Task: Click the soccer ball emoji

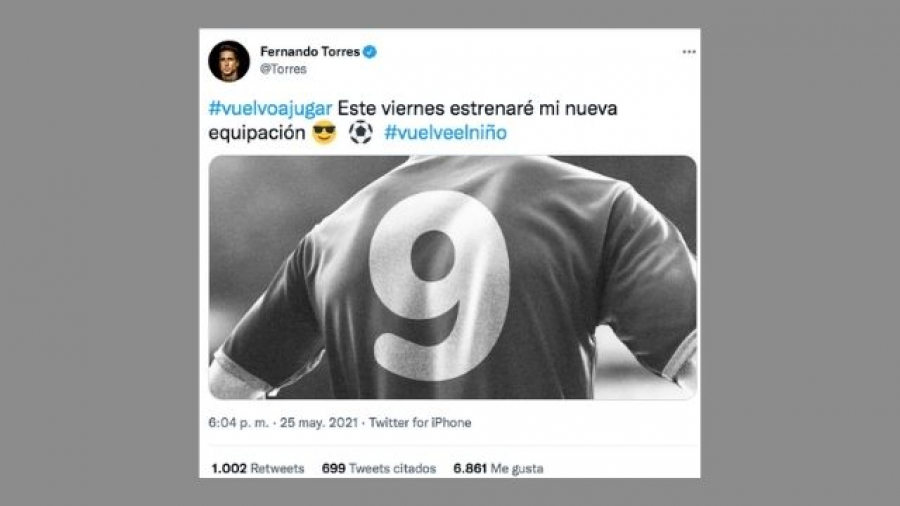Action: click(x=360, y=133)
